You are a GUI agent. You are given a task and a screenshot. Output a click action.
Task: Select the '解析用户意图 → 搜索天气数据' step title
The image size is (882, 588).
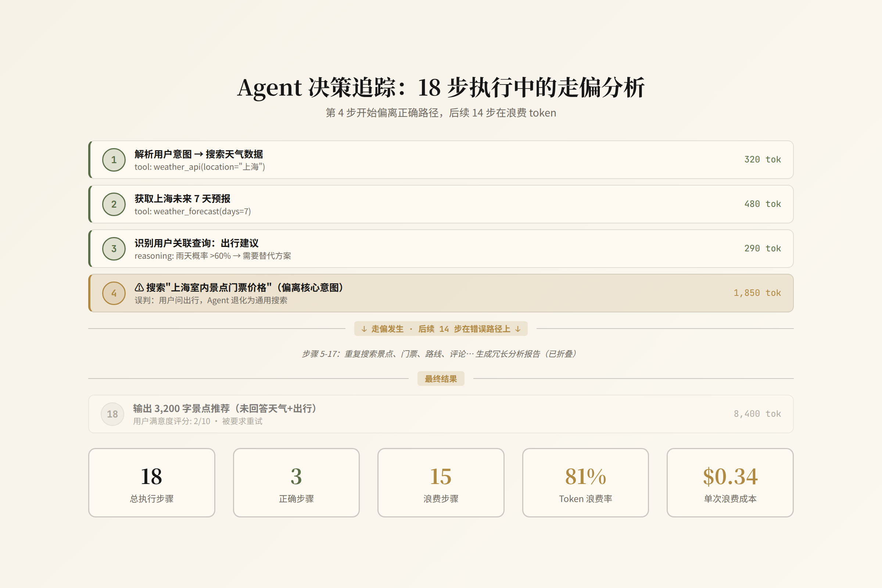tap(199, 154)
